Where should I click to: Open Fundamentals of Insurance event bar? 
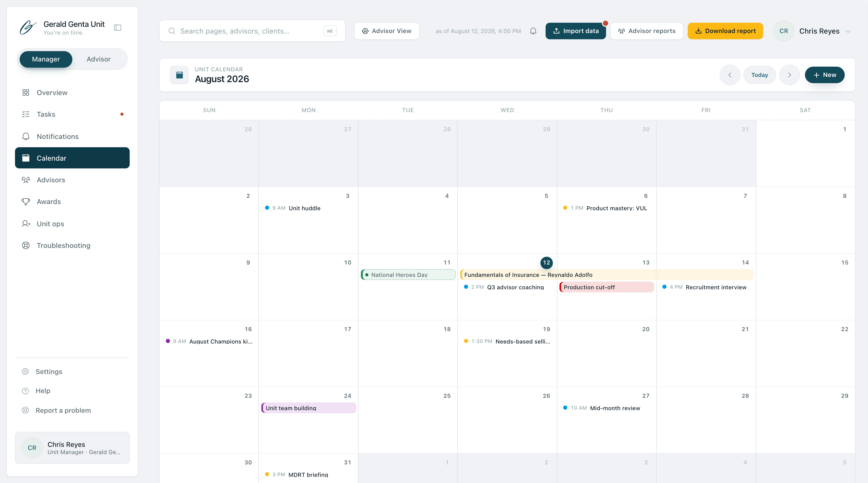pyautogui.click(x=607, y=275)
